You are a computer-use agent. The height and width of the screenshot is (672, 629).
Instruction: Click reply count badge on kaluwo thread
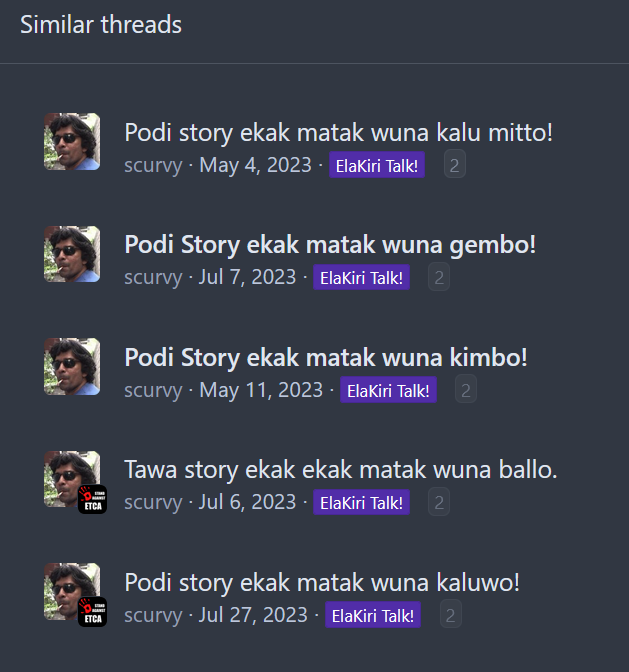(x=451, y=614)
